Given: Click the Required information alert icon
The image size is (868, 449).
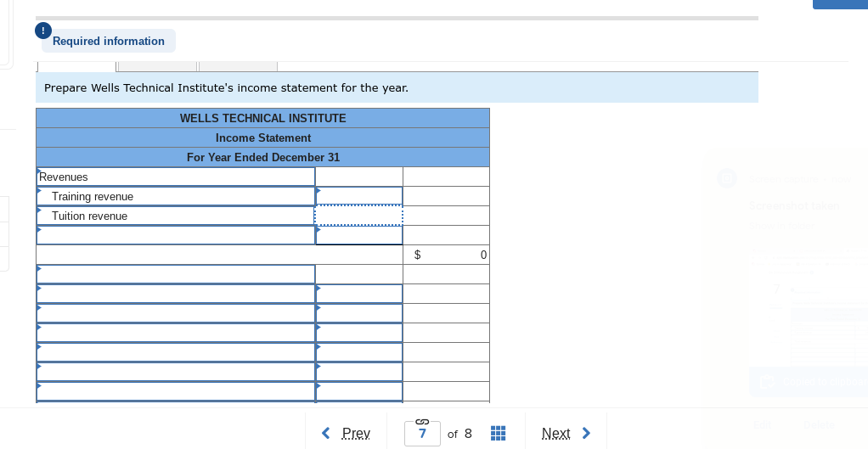Looking at the screenshot, I should tap(43, 31).
